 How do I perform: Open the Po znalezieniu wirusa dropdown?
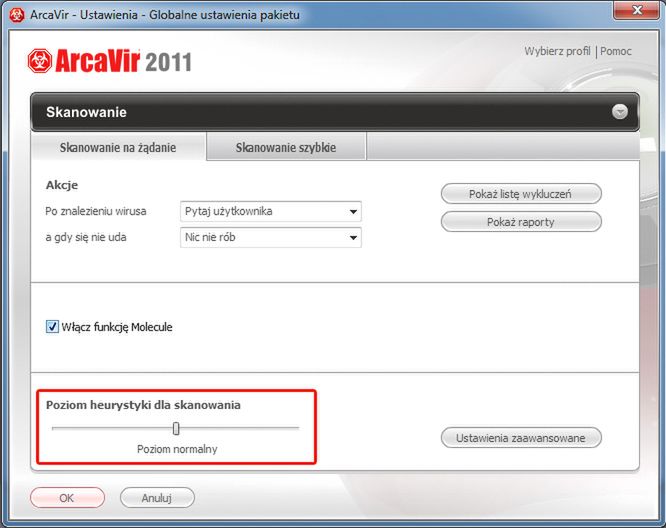[271, 212]
